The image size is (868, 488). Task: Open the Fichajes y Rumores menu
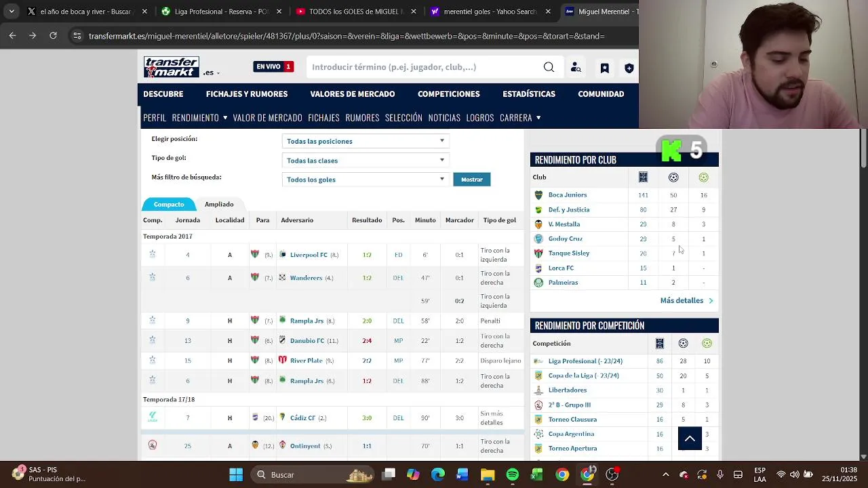coord(247,94)
